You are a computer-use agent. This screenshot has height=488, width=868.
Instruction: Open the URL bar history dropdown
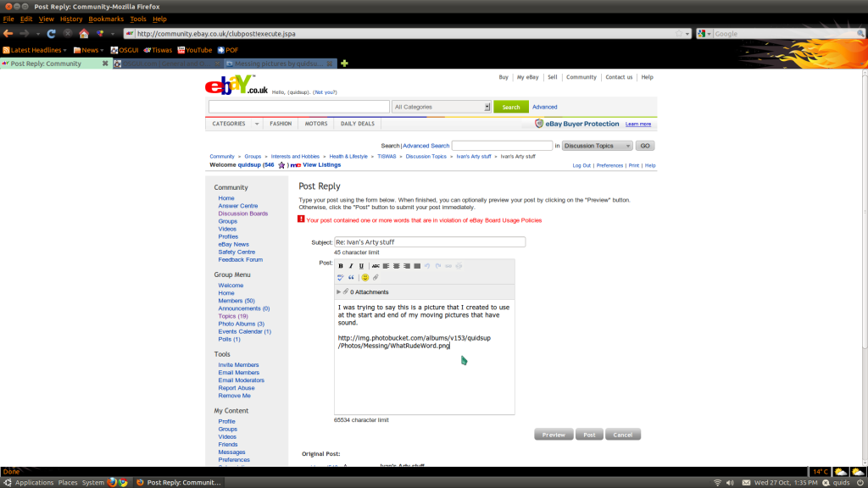(x=687, y=34)
